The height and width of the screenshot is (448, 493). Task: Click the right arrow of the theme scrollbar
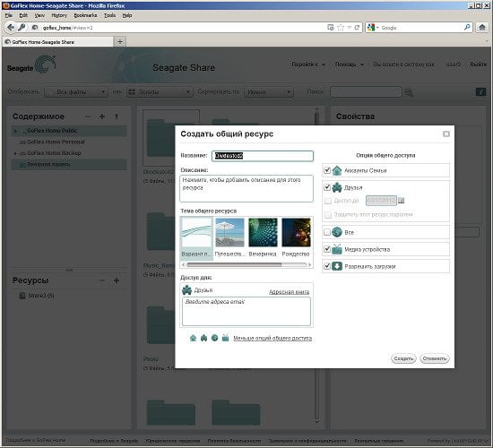310,265
